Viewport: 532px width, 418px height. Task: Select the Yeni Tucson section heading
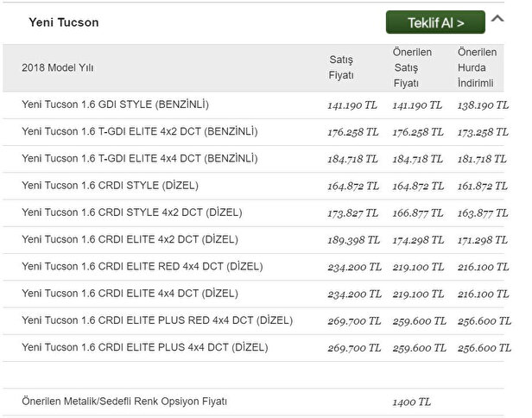(64, 22)
